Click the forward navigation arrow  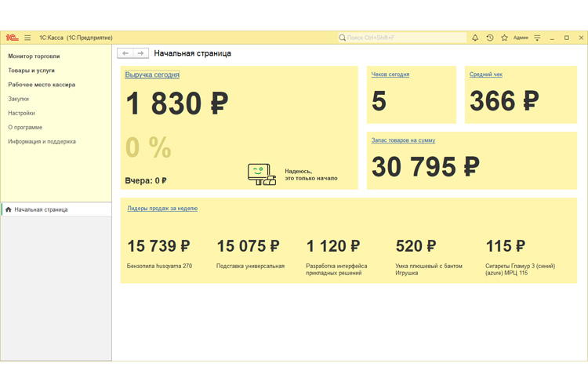[x=140, y=53]
